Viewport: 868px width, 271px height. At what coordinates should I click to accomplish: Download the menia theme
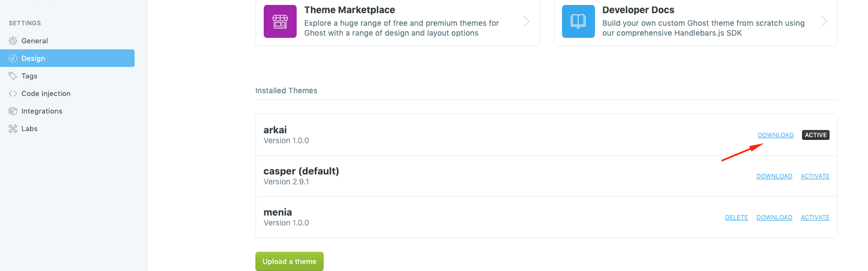774,217
